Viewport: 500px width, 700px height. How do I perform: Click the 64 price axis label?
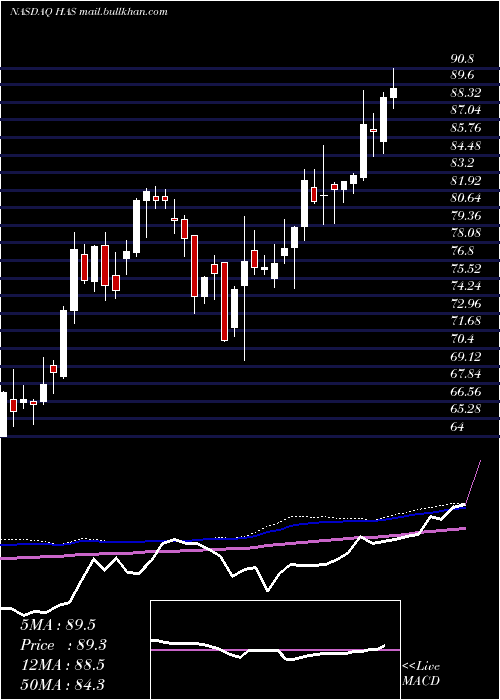click(x=458, y=426)
